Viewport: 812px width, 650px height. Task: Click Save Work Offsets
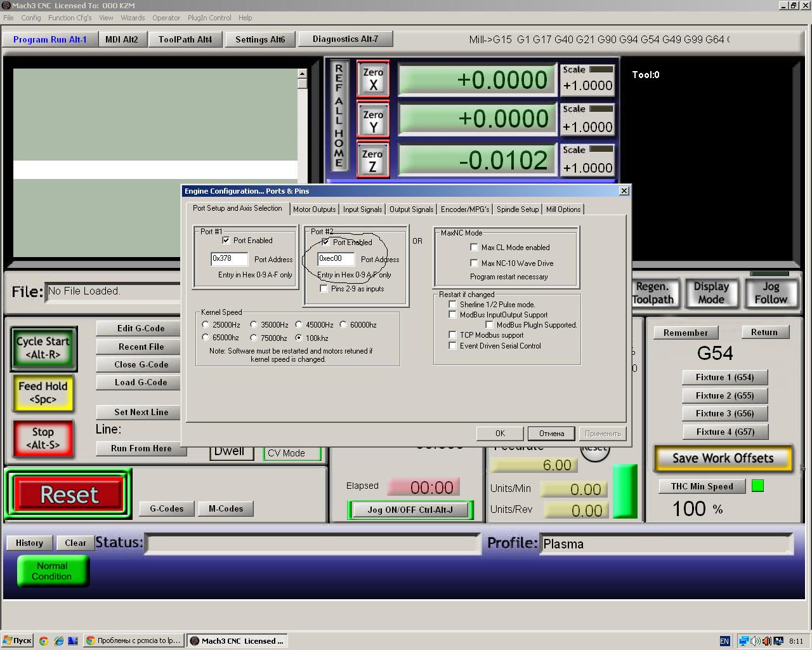[723, 458]
